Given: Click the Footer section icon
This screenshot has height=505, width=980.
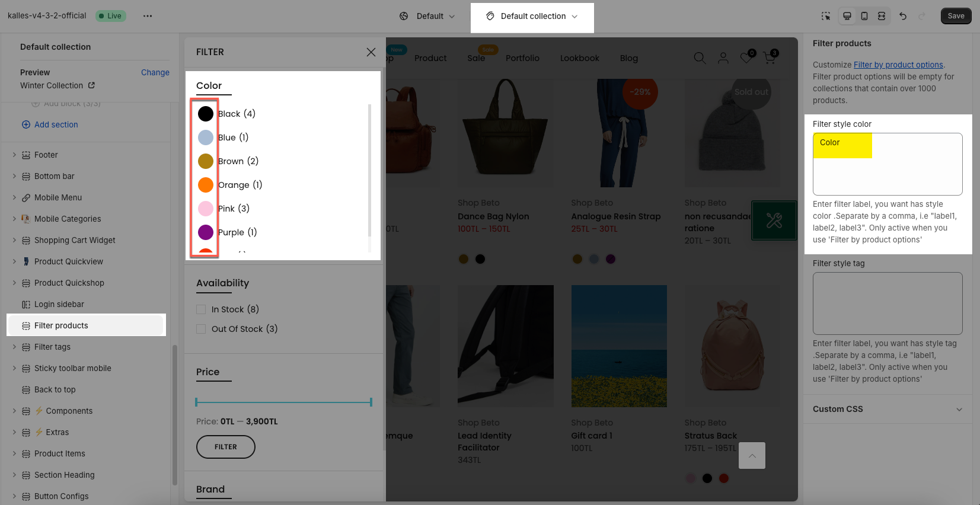Looking at the screenshot, I should [26, 155].
